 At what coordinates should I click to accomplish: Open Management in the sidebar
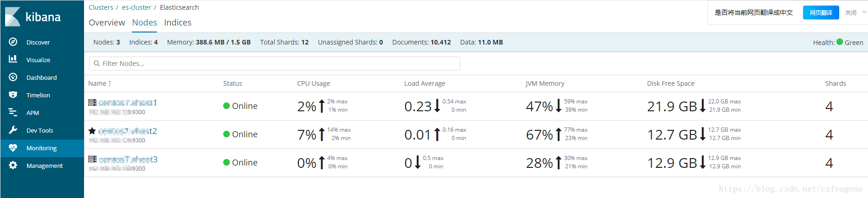42,166
